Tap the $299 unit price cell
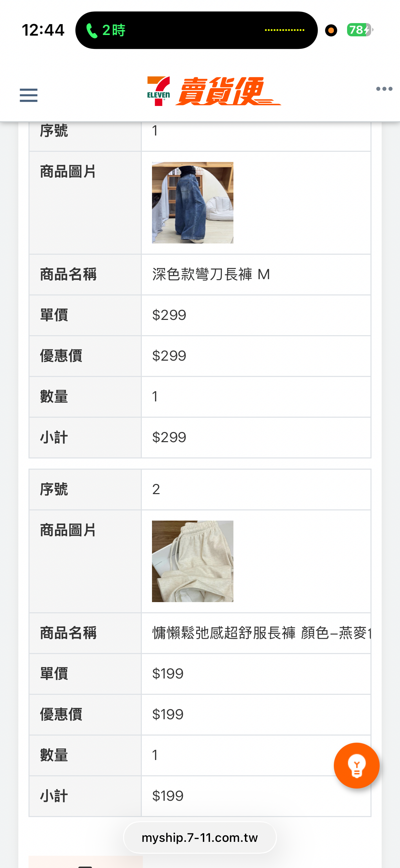Screen dimensions: 400x868 pos(169,315)
